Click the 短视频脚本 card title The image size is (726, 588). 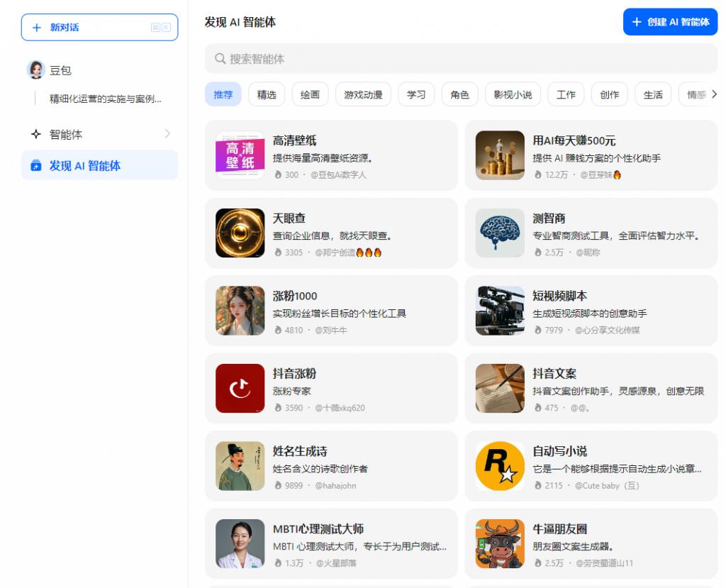click(560, 296)
